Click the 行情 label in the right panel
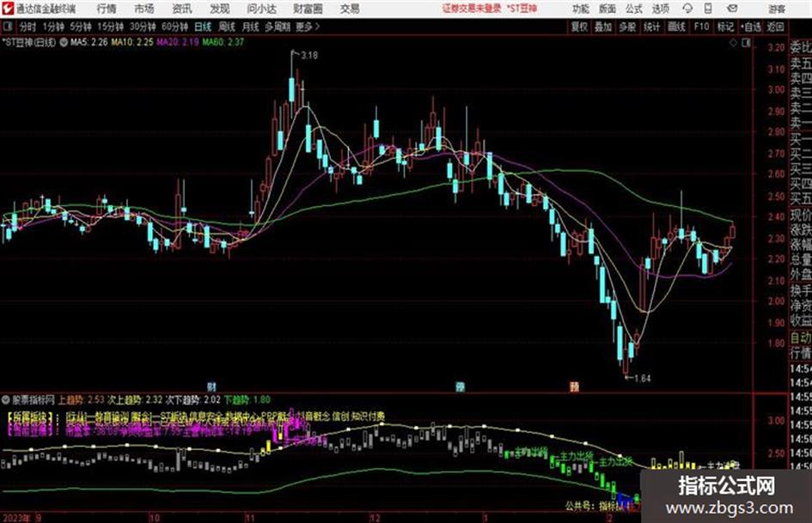 tap(801, 354)
